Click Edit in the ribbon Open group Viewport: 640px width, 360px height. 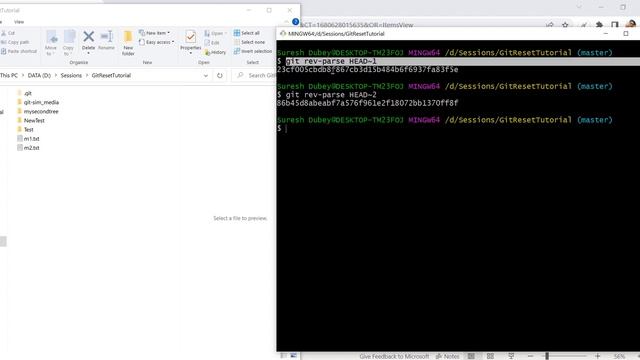click(x=212, y=42)
